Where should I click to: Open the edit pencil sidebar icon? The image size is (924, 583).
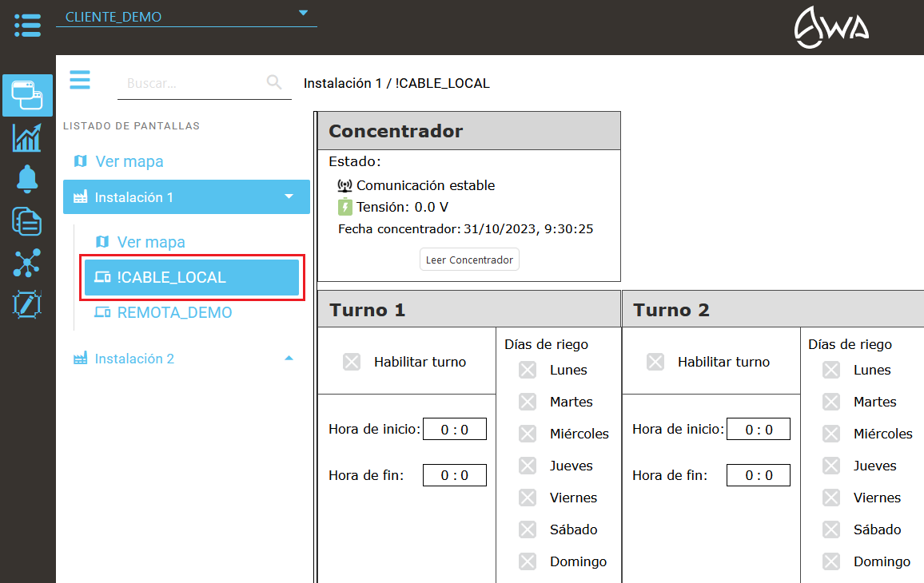click(27, 304)
